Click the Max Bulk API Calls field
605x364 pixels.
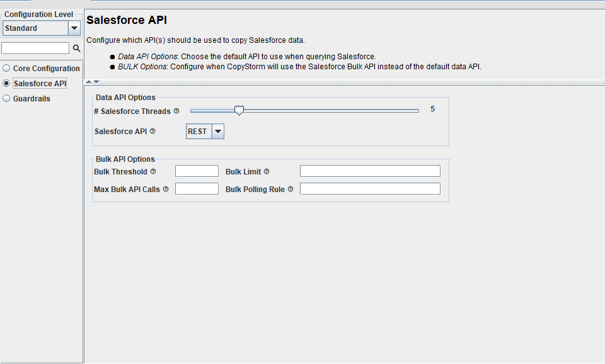(197, 189)
